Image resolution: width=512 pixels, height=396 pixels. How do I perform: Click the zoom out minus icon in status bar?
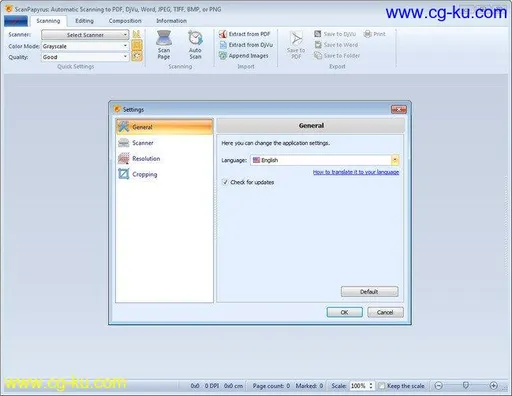click(439, 386)
